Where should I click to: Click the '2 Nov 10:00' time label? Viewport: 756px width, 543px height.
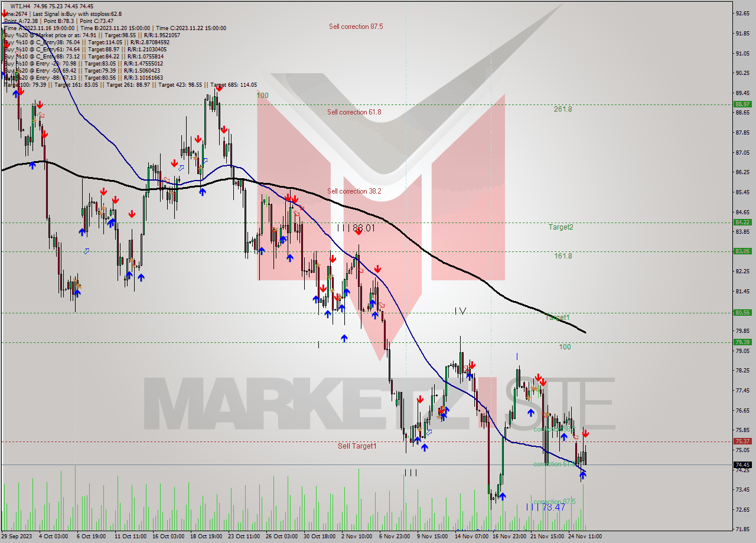(x=357, y=537)
